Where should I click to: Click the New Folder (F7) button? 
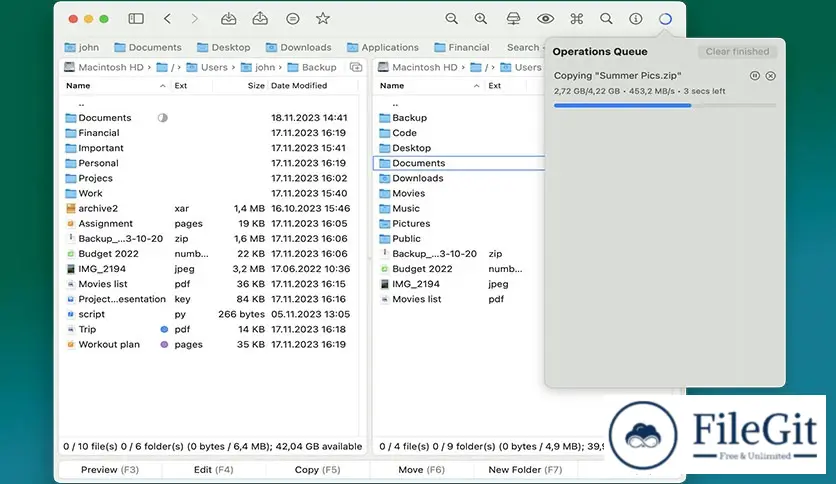click(x=525, y=470)
